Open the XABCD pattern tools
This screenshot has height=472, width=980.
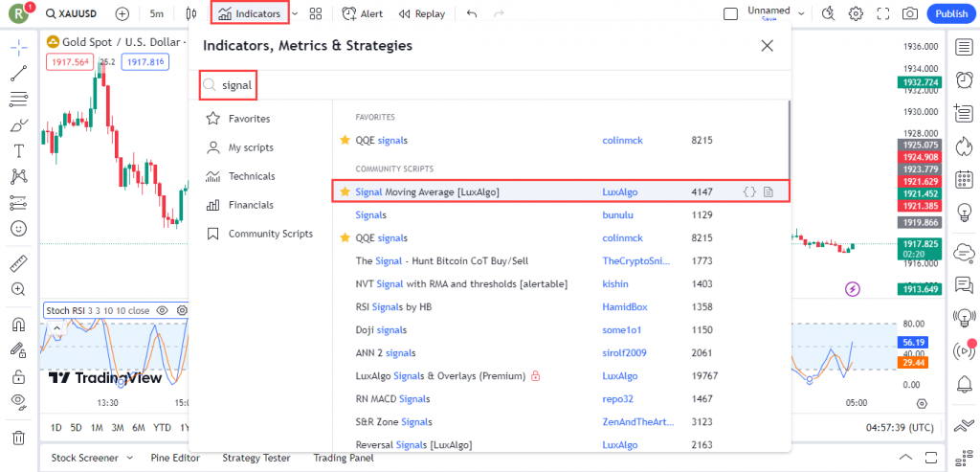[19, 177]
